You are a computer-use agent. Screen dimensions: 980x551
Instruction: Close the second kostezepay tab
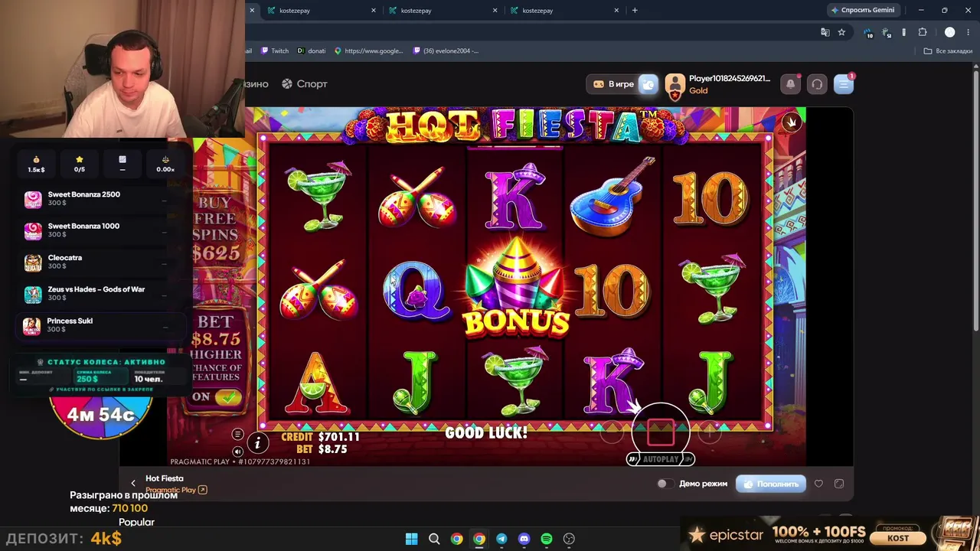[495, 11]
